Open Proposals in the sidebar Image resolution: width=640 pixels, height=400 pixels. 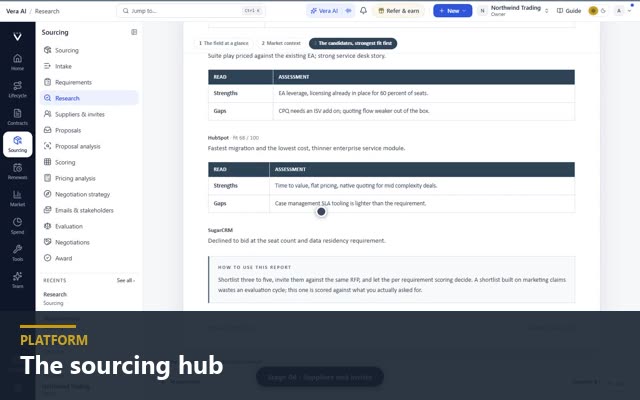[89, 130]
